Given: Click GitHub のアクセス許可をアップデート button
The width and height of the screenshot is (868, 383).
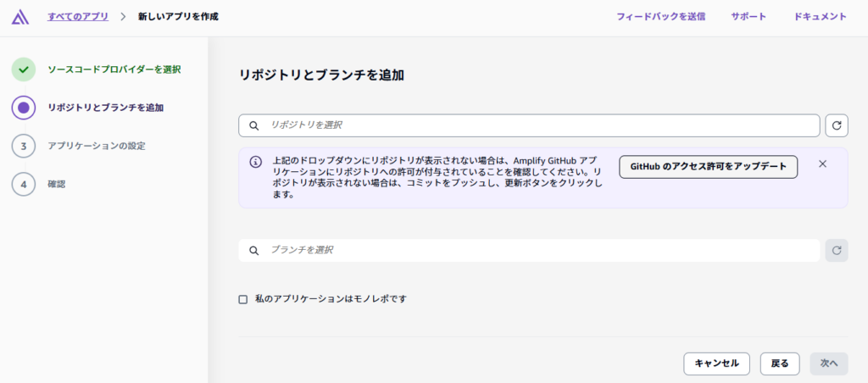Looking at the screenshot, I should [708, 167].
